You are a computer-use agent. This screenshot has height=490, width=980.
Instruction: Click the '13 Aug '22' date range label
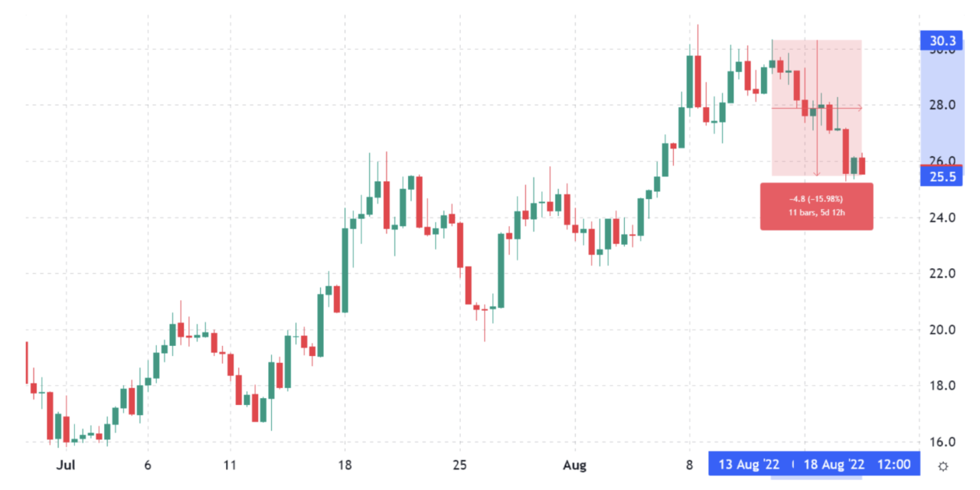tap(748, 465)
